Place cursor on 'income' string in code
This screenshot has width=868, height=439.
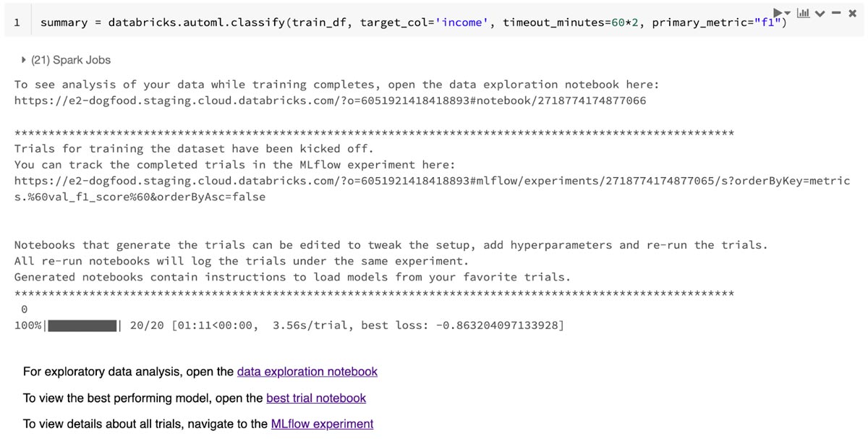461,22
